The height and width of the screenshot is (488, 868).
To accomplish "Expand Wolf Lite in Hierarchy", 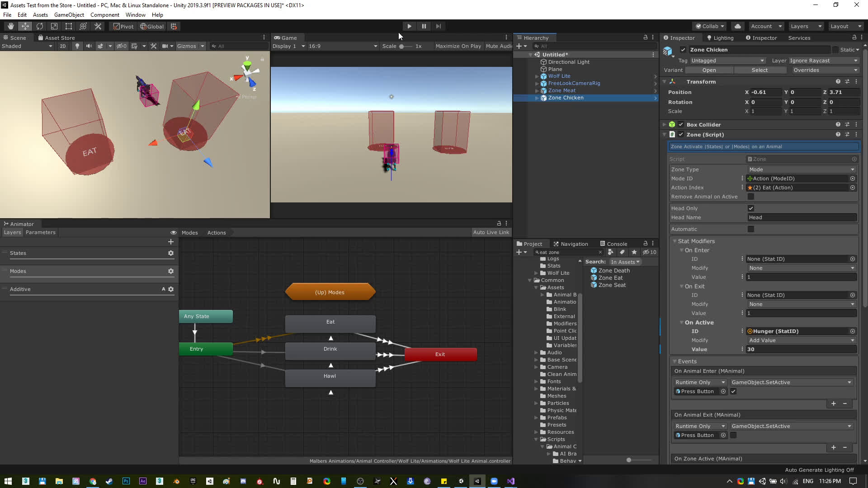I will 537,76.
